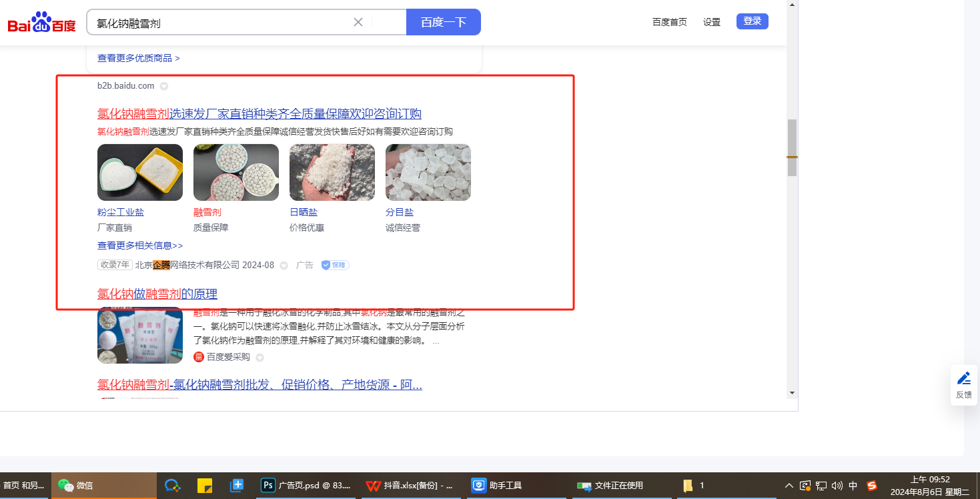
Task: Click the 收录7年 tag
Action: point(115,265)
